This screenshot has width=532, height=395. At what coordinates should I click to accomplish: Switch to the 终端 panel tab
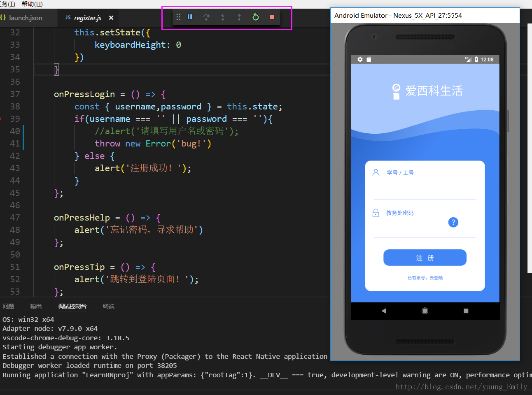pos(108,306)
